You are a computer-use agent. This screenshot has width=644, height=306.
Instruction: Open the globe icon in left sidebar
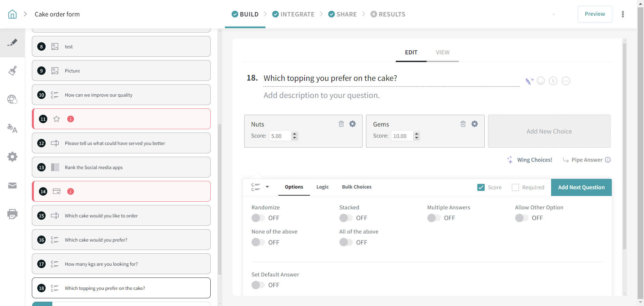(x=12, y=99)
